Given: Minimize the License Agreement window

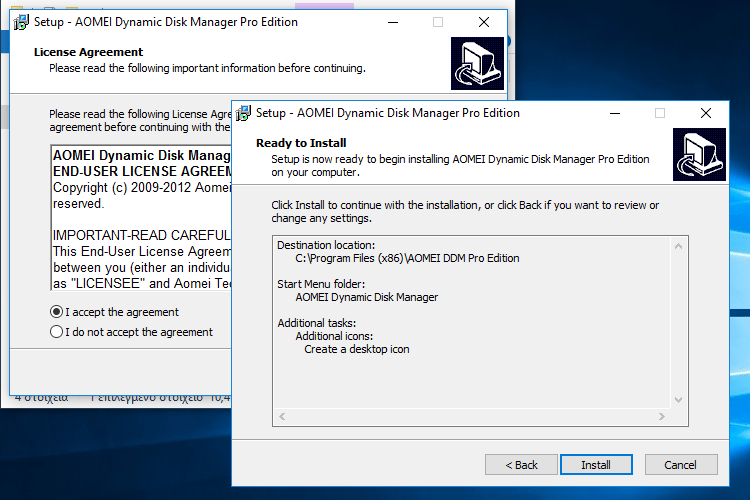Looking at the screenshot, I should pos(393,22).
